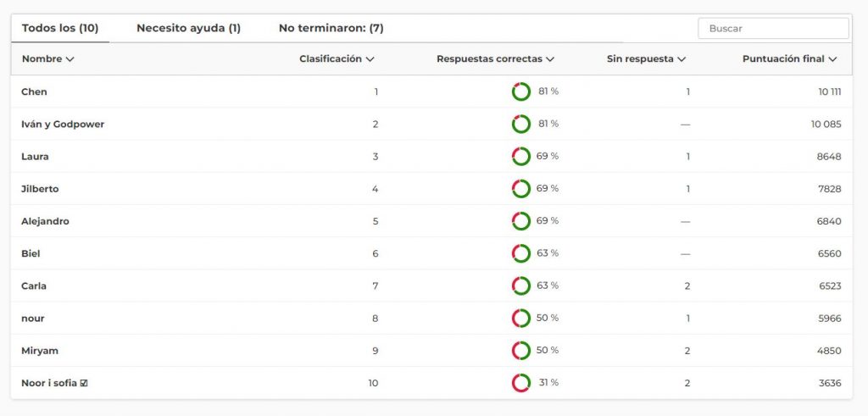Viewport: 868px width, 416px height.
Task: Sort by Respuestas correctas column
Action: click(x=495, y=59)
